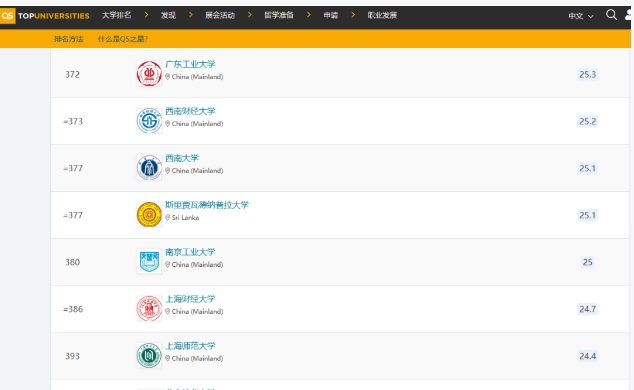Click 南京工业大学 shield logo
This screenshot has width=634, height=390.
click(x=149, y=261)
